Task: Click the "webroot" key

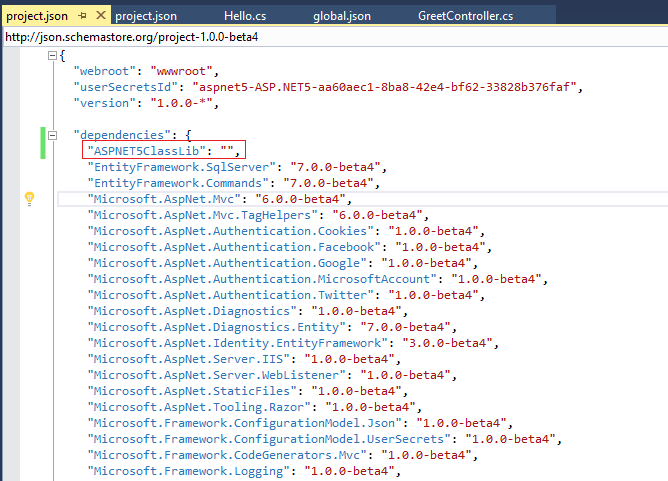Action: click(105, 71)
